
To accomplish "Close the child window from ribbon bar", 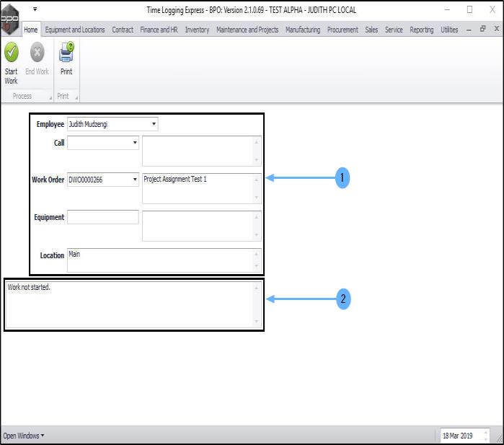I will (x=496, y=29).
